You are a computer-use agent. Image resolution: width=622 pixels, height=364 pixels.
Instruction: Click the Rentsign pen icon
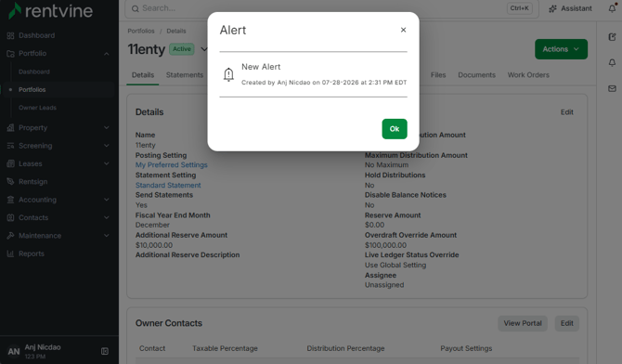pos(10,181)
